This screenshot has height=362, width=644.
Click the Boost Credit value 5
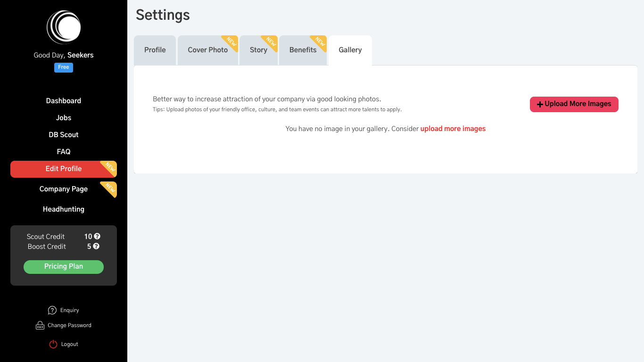click(x=89, y=247)
